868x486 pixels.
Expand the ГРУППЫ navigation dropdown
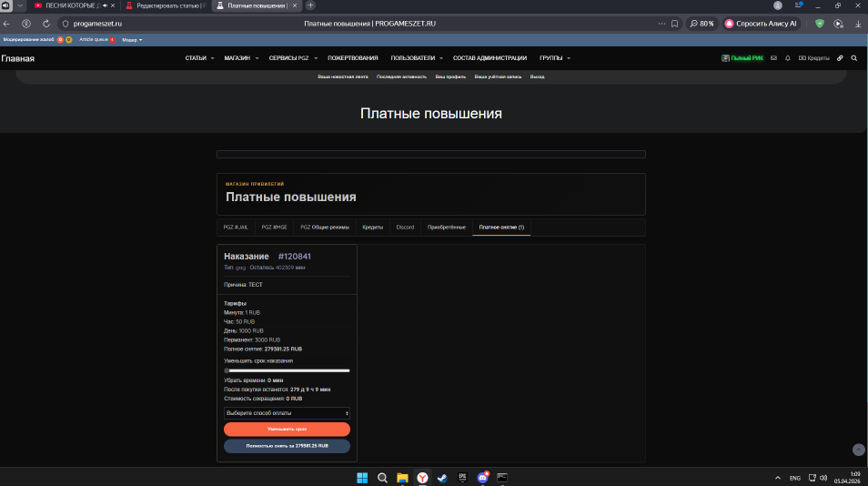[x=554, y=58]
